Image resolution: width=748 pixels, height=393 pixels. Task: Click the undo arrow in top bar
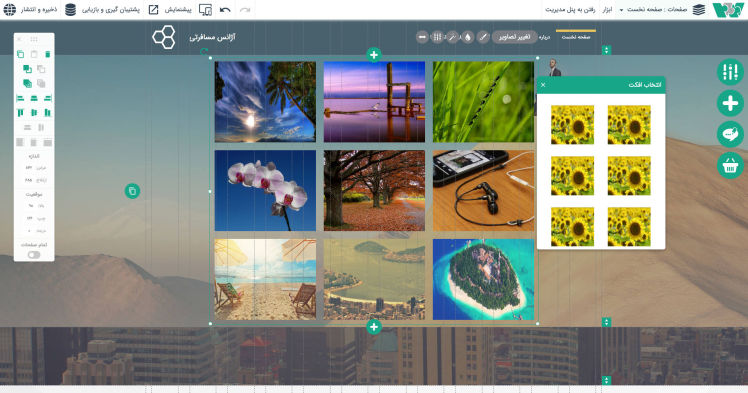(x=225, y=10)
